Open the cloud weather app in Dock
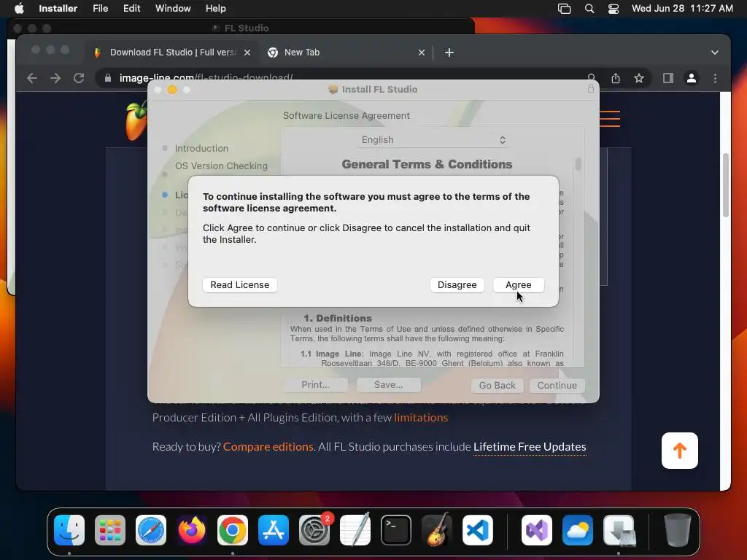Screen dimensions: 747x560 click(578, 530)
